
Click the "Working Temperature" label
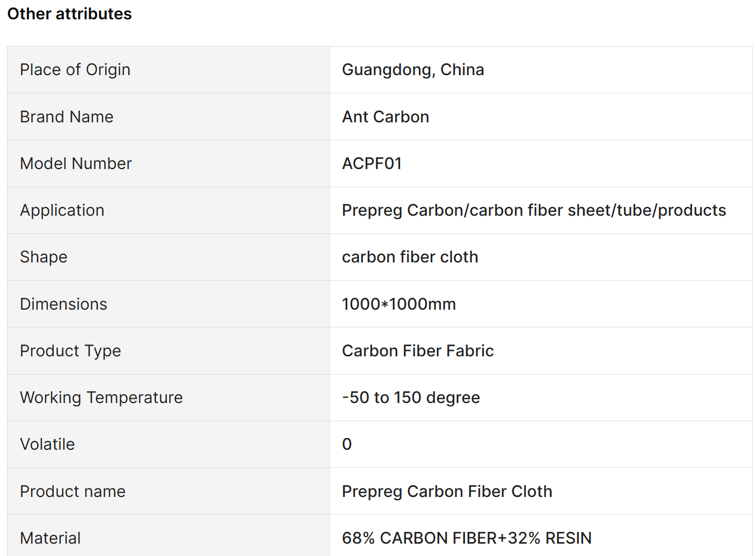(x=101, y=398)
